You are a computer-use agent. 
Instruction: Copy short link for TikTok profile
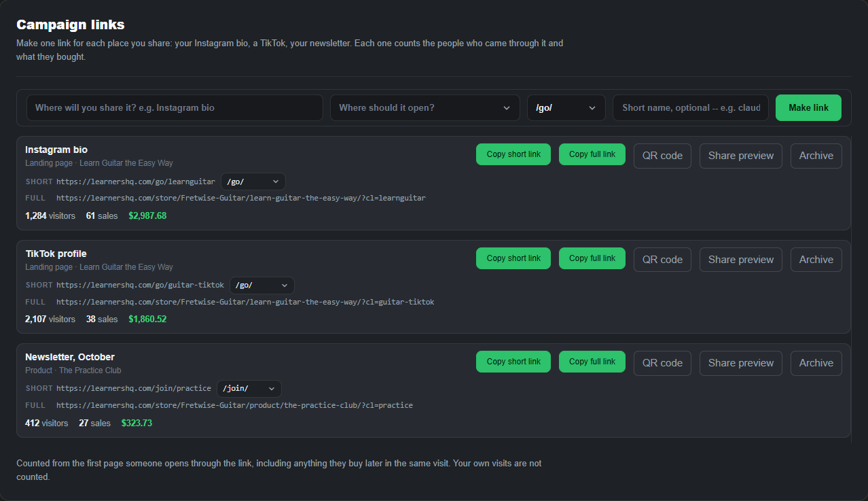coord(513,258)
